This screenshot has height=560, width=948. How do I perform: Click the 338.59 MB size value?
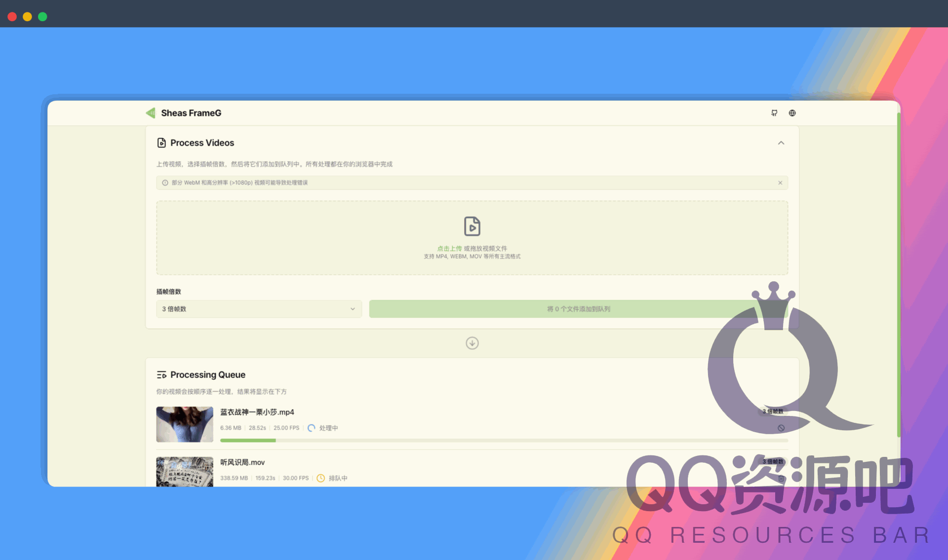pyautogui.click(x=234, y=478)
